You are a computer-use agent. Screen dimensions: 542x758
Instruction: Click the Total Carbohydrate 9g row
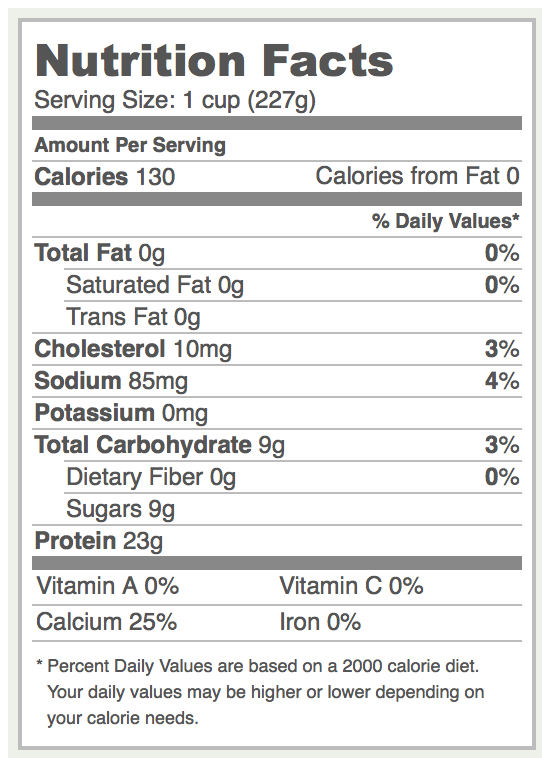(277, 444)
